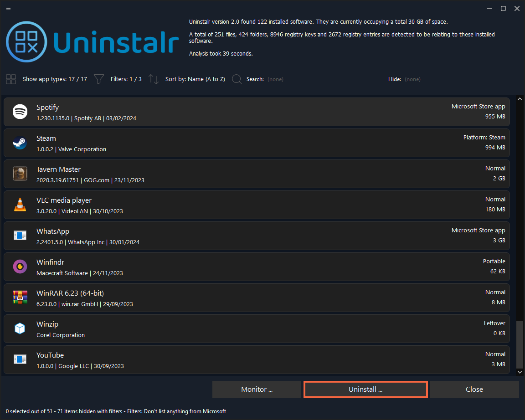Click the Uninstall ... button
Viewport: 525px width, 420px height.
point(365,389)
